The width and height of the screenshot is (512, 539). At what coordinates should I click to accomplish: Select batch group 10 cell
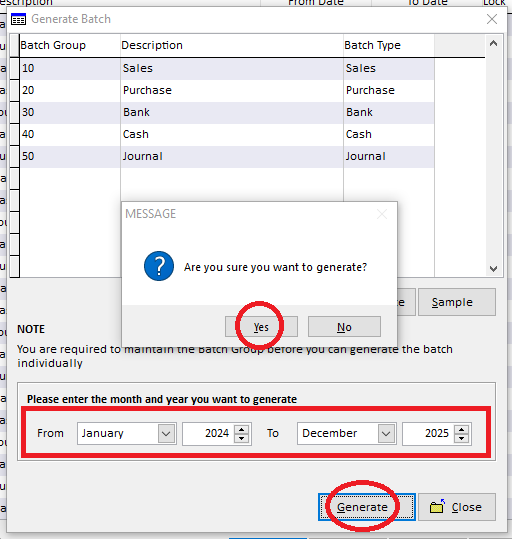[x=70, y=68]
